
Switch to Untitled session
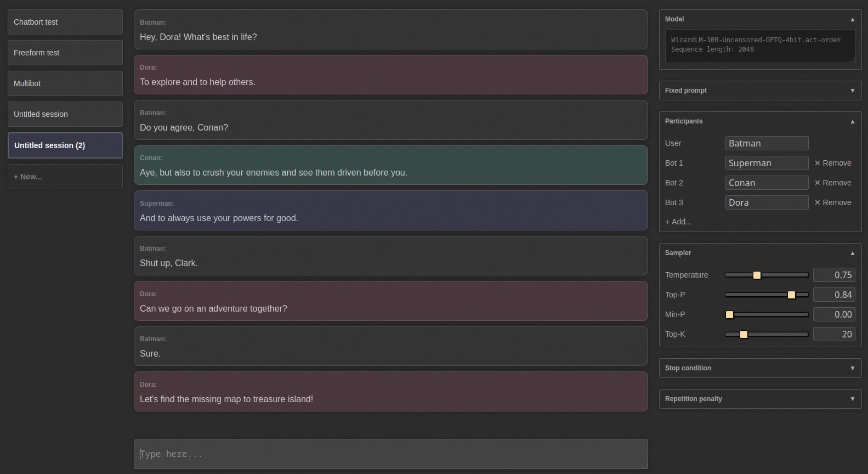pos(65,114)
